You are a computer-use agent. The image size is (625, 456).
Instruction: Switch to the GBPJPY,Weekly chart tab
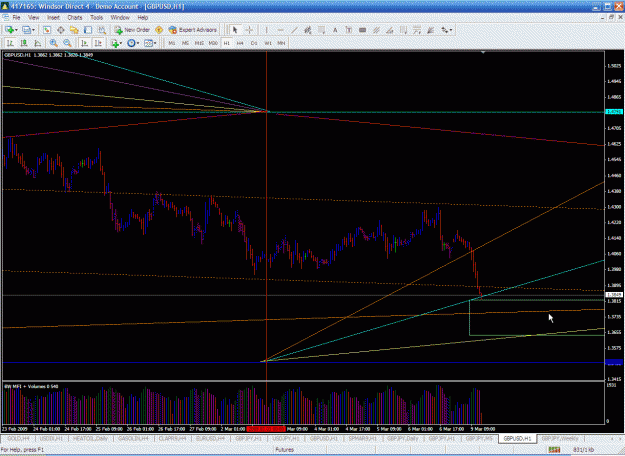[560, 438]
